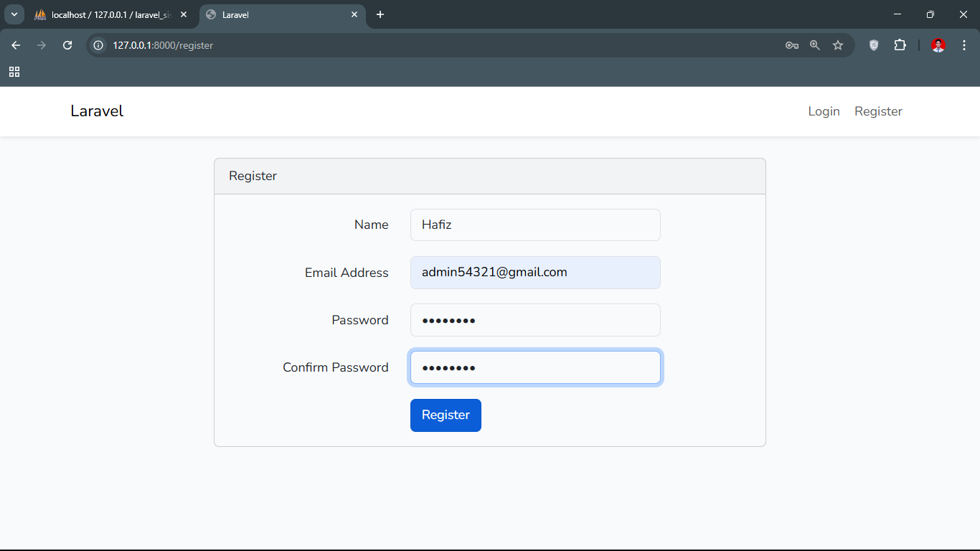Expand the tab search dropdown arrow
Screen dimensions: 980x551
14,14
